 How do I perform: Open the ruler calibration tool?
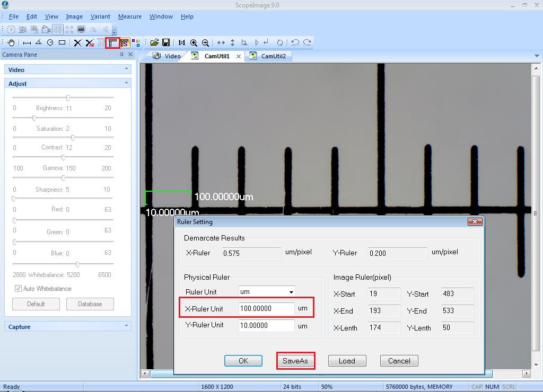pyautogui.click(x=112, y=43)
